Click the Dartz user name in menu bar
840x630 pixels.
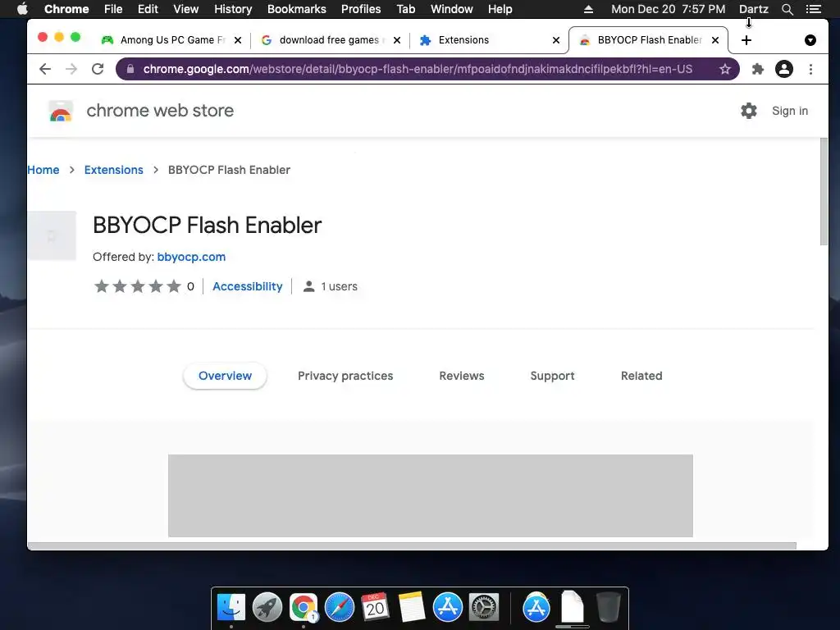click(x=754, y=9)
